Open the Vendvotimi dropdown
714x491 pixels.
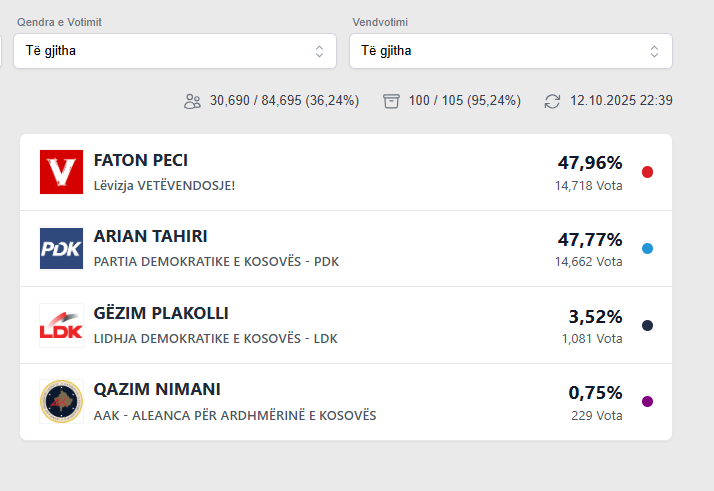(510, 51)
